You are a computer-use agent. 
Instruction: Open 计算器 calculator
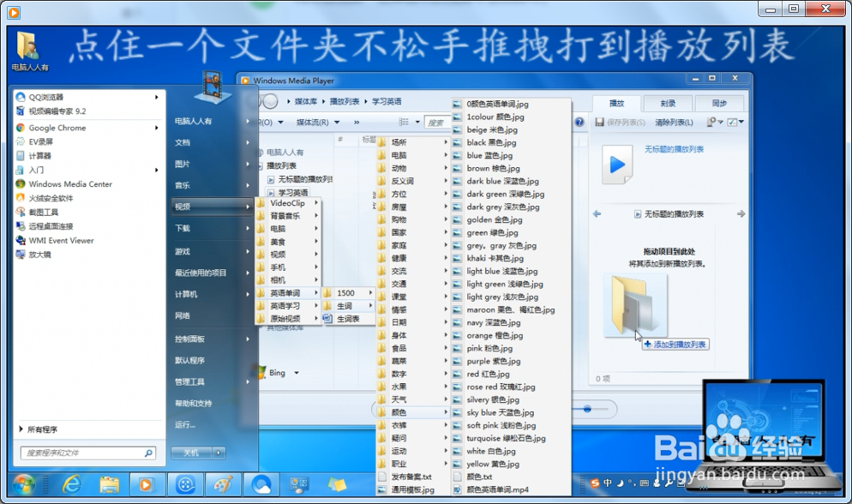tap(39, 156)
